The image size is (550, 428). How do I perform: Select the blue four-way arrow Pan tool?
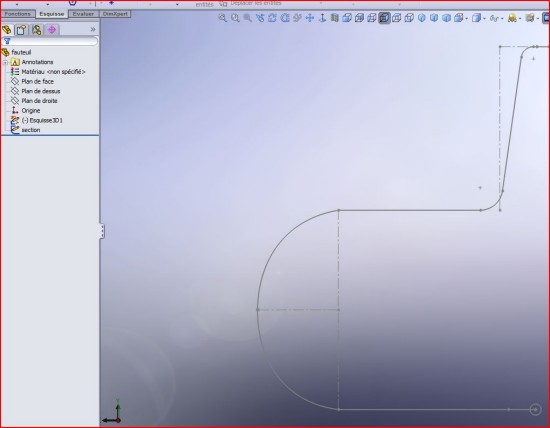pyautogui.click(x=309, y=18)
